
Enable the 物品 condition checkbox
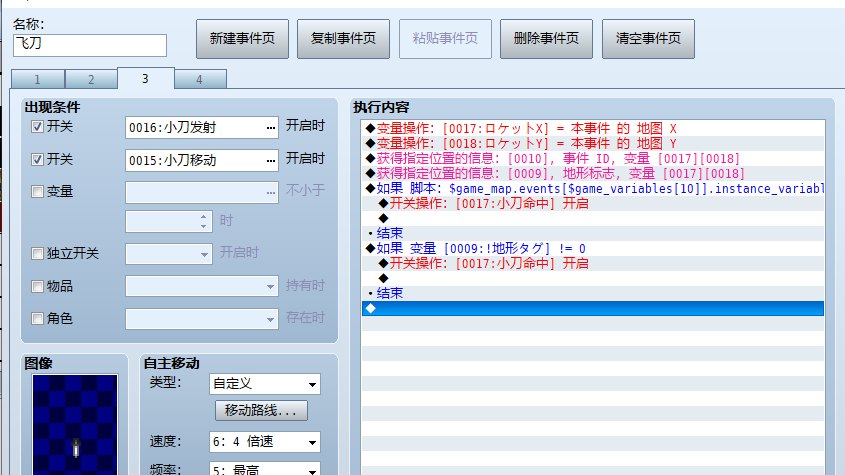tap(37, 286)
